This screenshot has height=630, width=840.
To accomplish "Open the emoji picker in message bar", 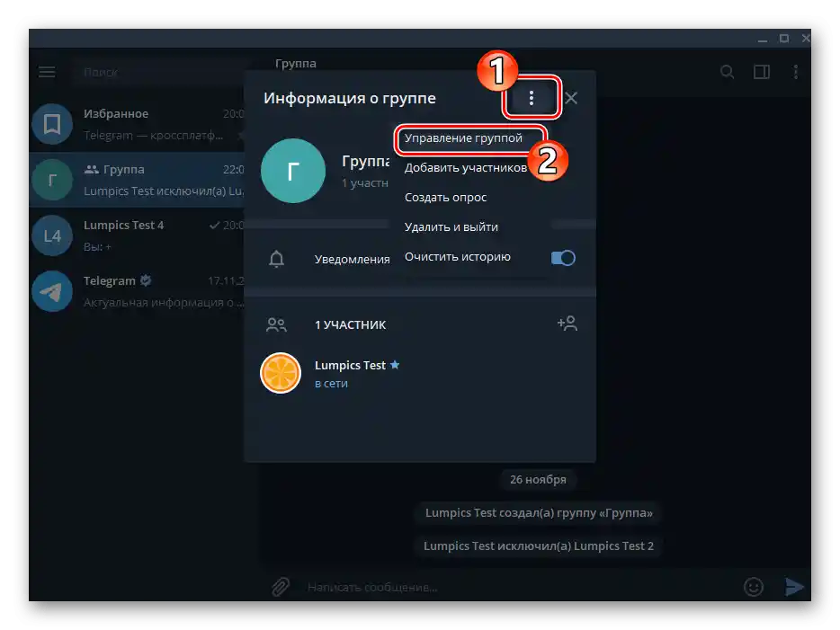I will 754,586.
